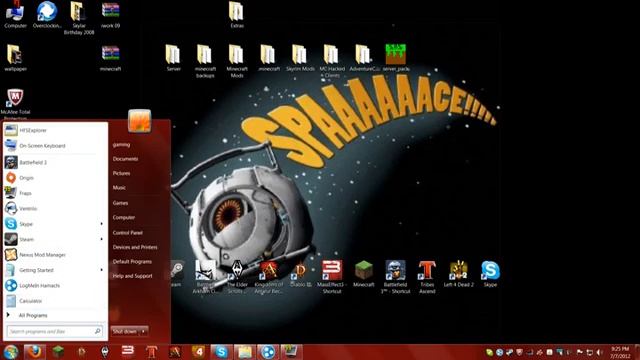The width and height of the screenshot is (640, 360).
Task: Click the user account picture
Action: click(140, 121)
